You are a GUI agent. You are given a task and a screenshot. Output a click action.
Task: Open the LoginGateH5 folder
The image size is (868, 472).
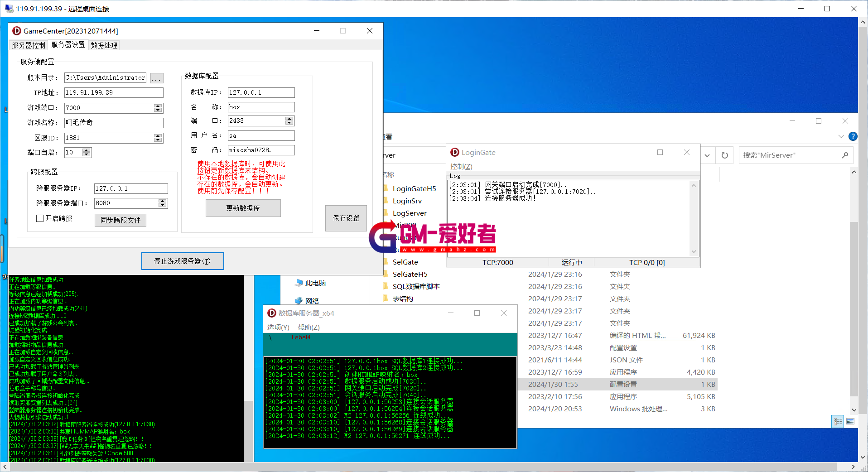[x=414, y=188]
